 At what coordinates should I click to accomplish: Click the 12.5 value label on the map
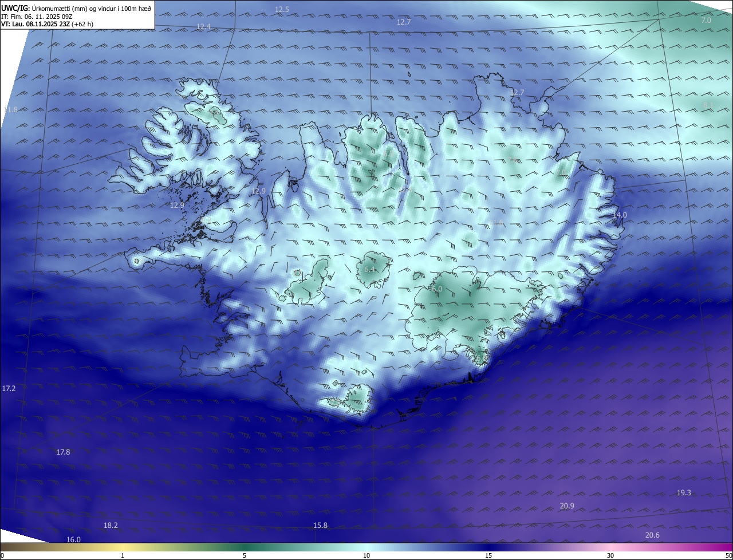click(x=282, y=10)
